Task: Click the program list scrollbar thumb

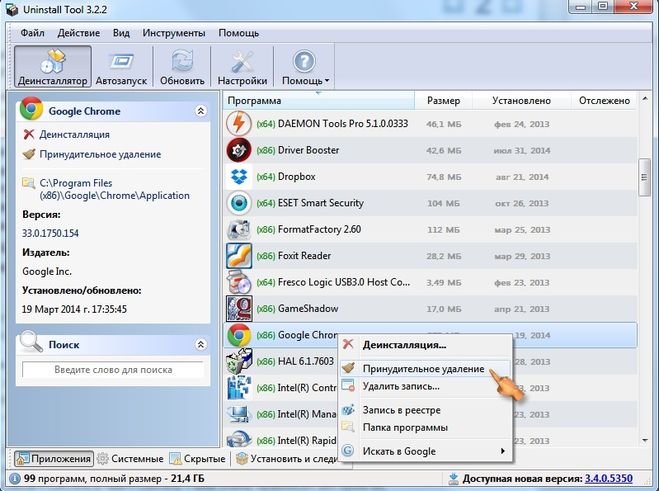Action: coord(644,177)
